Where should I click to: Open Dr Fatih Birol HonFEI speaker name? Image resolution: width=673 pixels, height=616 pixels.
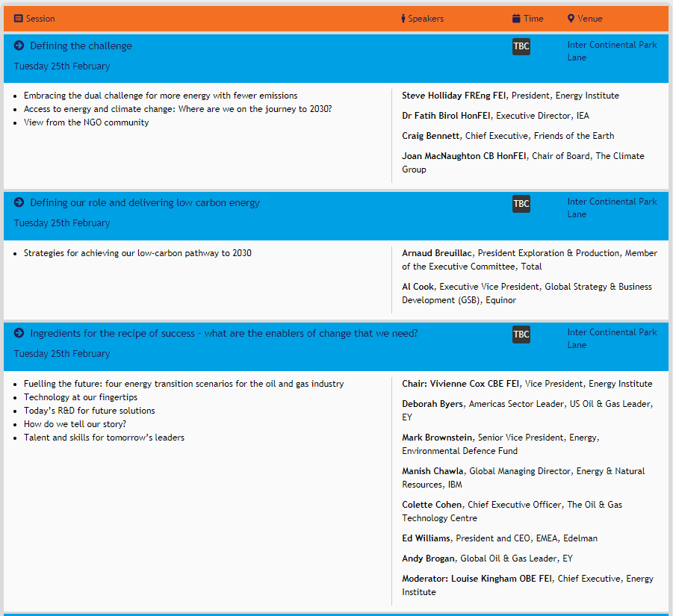point(447,116)
